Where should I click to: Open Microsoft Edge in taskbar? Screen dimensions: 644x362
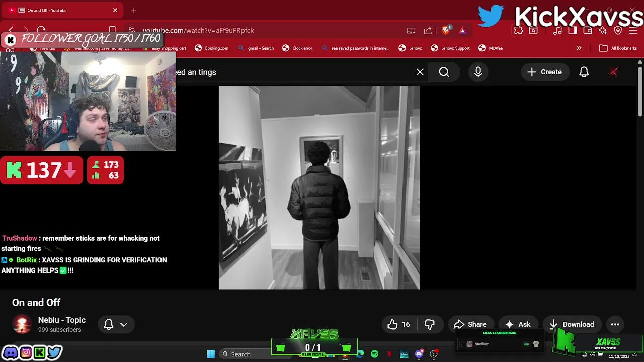click(x=360, y=354)
